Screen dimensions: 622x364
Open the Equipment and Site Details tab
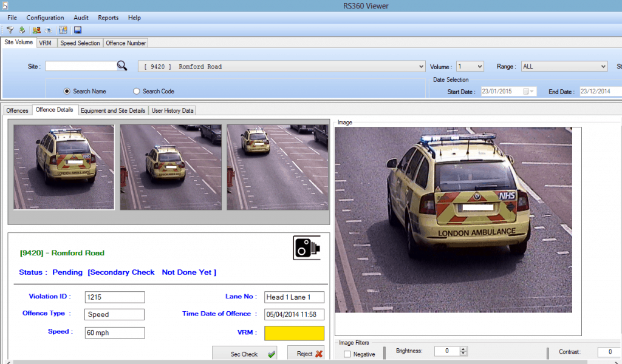coord(113,110)
